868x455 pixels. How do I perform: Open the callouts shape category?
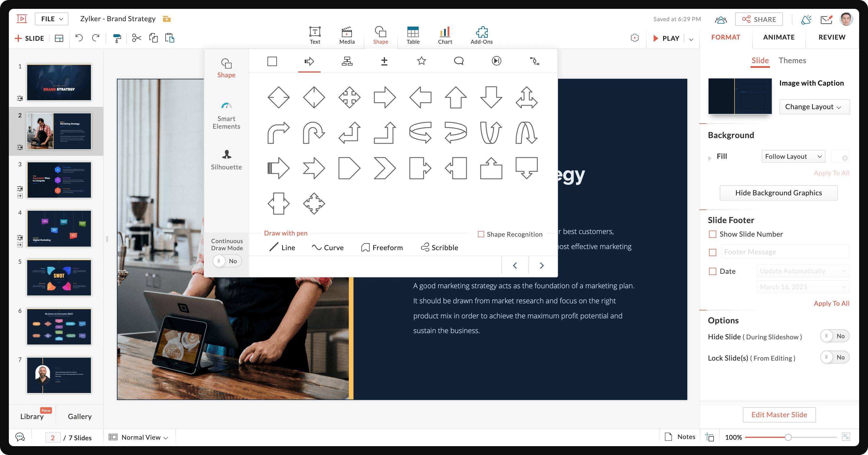(459, 61)
